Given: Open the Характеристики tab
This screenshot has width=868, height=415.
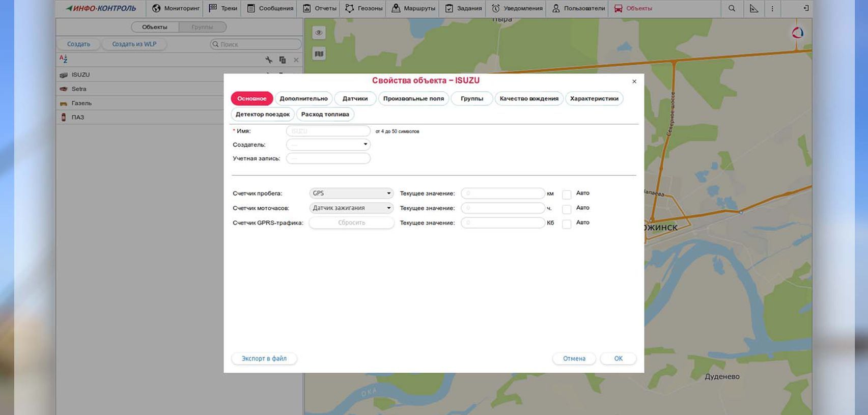Looking at the screenshot, I should pos(594,98).
